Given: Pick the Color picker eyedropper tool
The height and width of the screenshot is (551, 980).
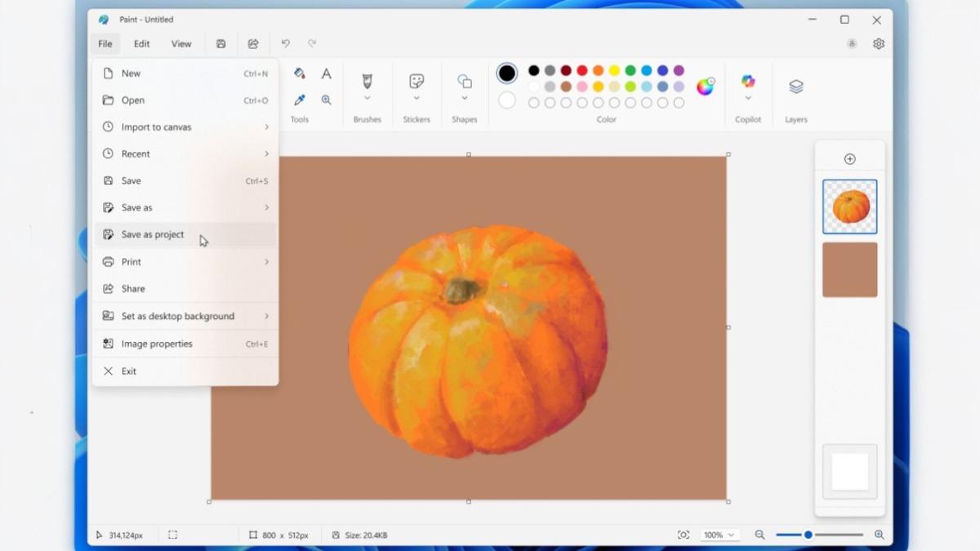Looking at the screenshot, I should point(300,100).
